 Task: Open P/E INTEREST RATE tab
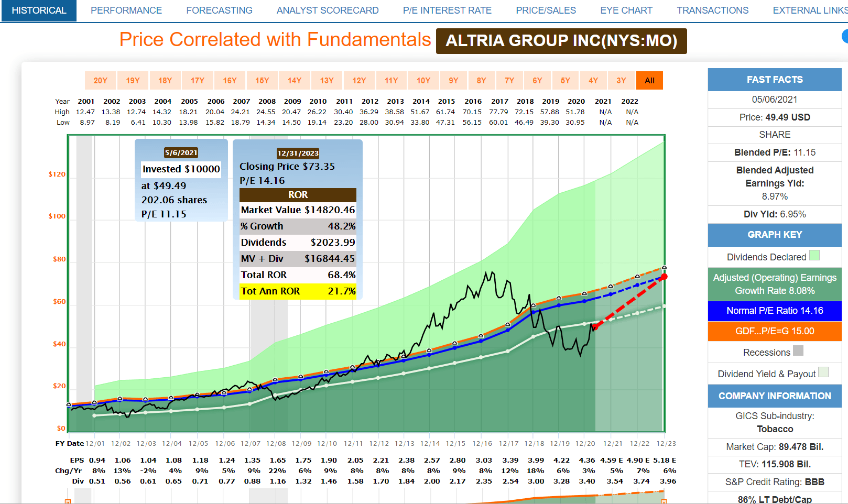[447, 10]
